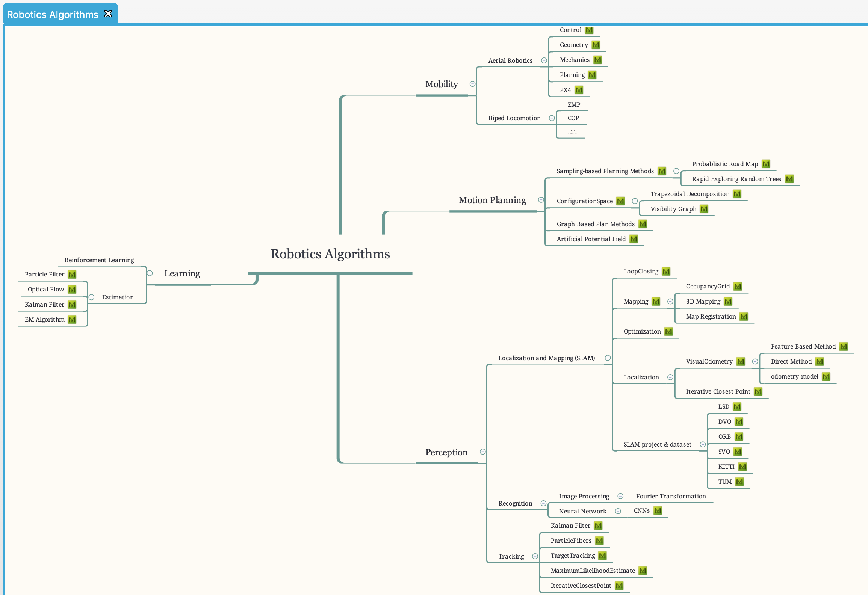
Task: Close the Robotics Algorithms tab
Action: click(108, 14)
